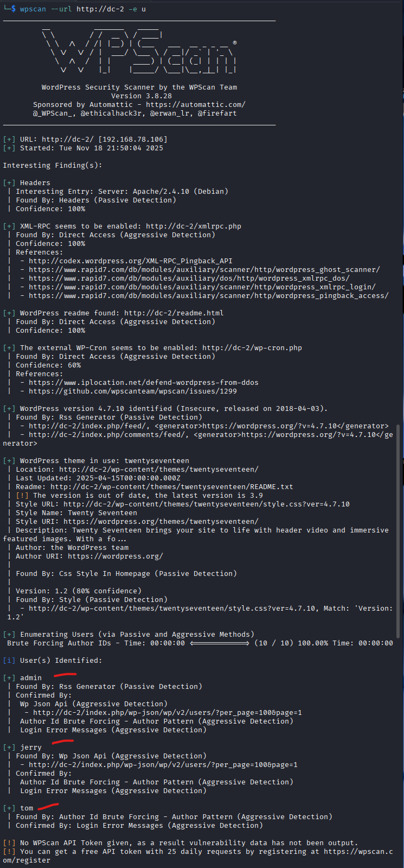The width and height of the screenshot is (404, 868).
Task: Open the xmlrpc.php URL
Action: (194, 226)
